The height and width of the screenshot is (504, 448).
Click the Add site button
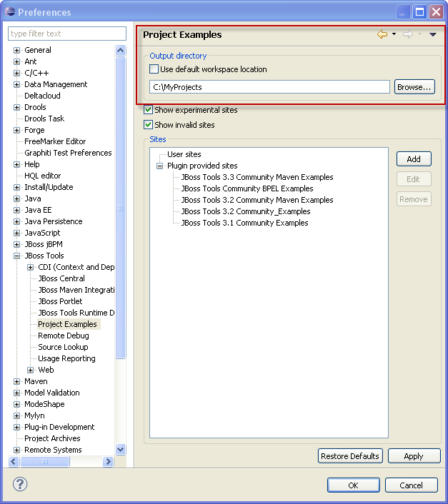coord(414,159)
